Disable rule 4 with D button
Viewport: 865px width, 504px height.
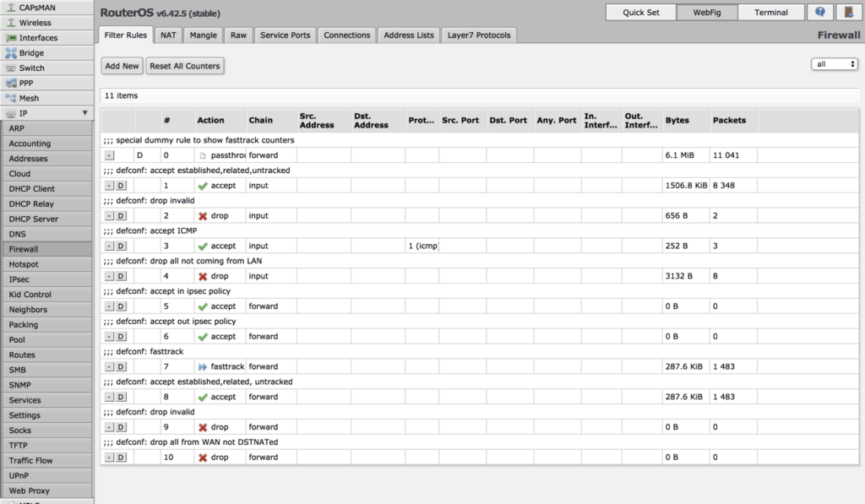click(x=121, y=276)
